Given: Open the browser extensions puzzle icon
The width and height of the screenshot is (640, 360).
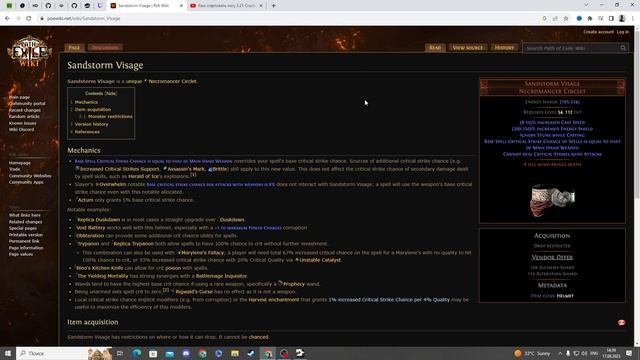Looking at the screenshot, I should [590, 18].
